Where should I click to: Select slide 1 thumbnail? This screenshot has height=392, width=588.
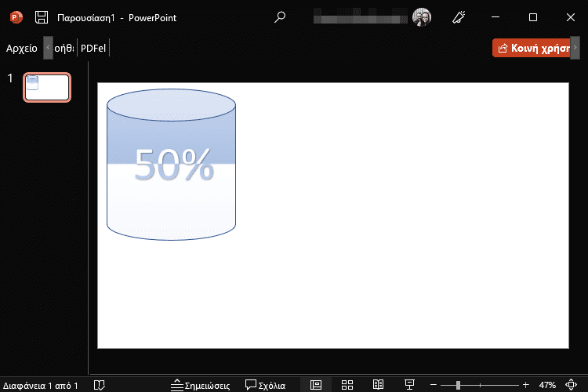pos(47,87)
